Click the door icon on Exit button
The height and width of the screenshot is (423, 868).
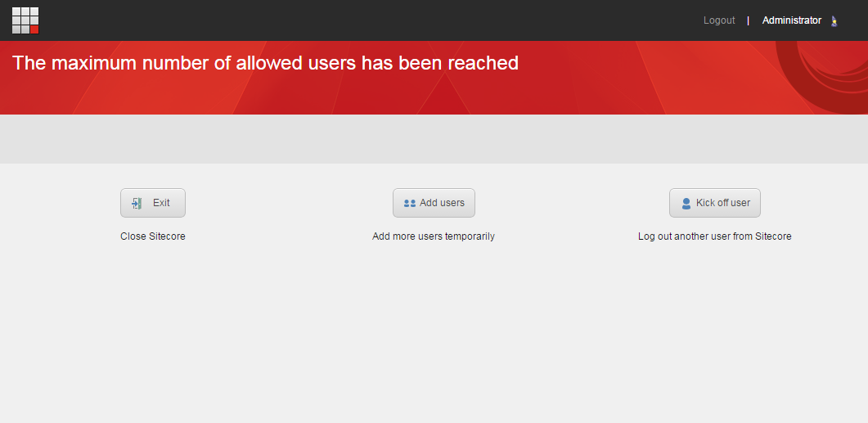137,203
